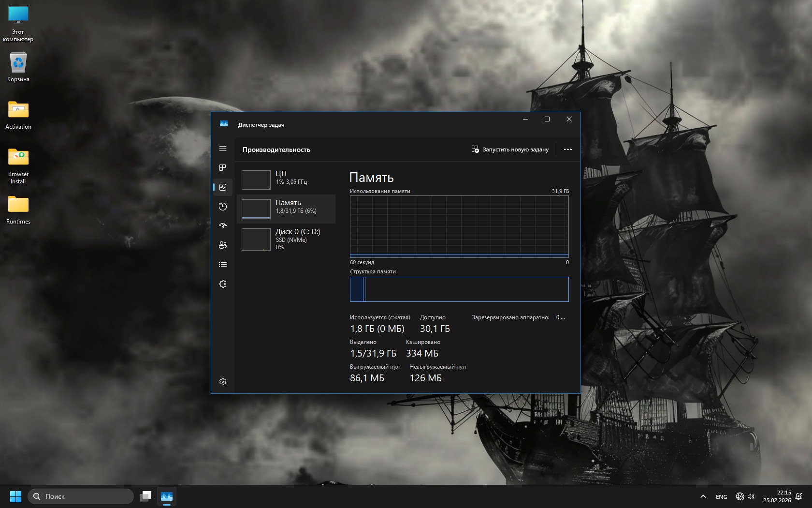The width and height of the screenshot is (812, 508).
Task: Open the App history page icon
Action: (223, 207)
